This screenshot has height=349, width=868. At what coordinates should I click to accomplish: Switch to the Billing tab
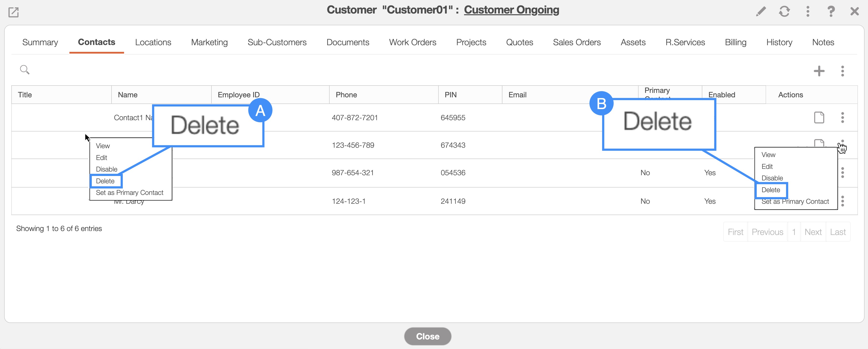pyautogui.click(x=736, y=43)
